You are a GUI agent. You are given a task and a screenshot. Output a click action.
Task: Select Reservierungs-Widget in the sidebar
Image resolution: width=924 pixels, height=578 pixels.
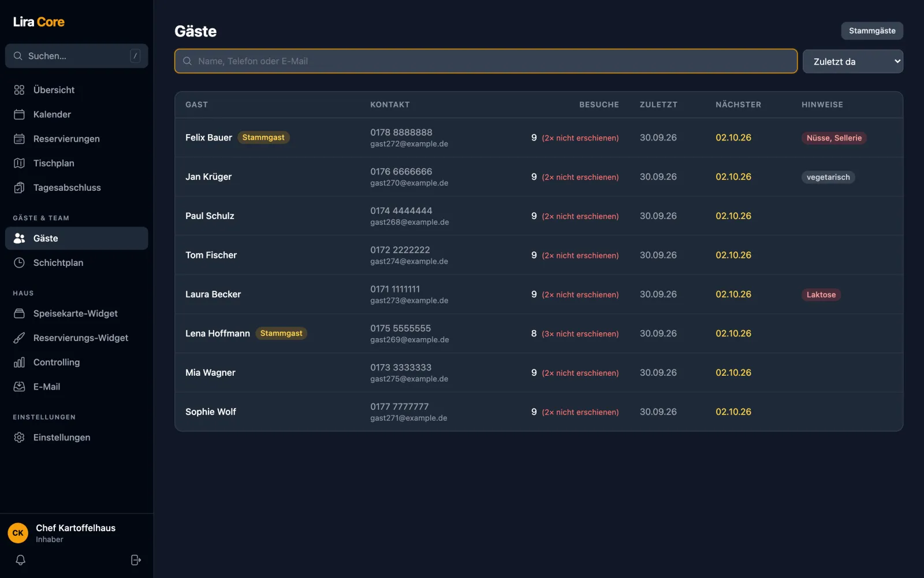tap(77, 338)
